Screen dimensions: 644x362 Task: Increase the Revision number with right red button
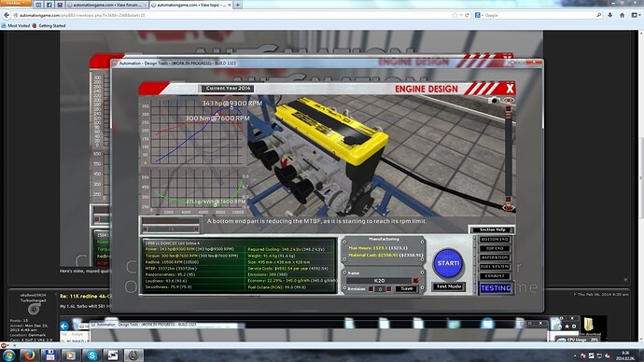(389, 289)
